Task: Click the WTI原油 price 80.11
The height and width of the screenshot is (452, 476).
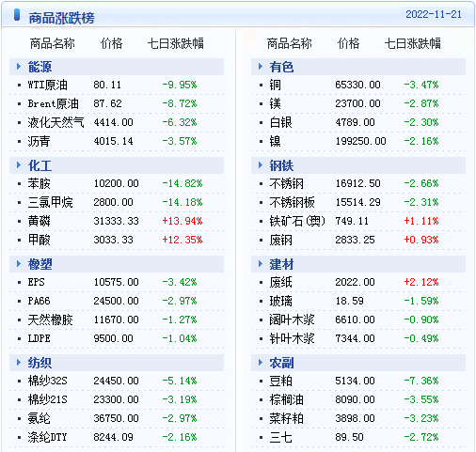Action: pyautogui.click(x=107, y=85)
